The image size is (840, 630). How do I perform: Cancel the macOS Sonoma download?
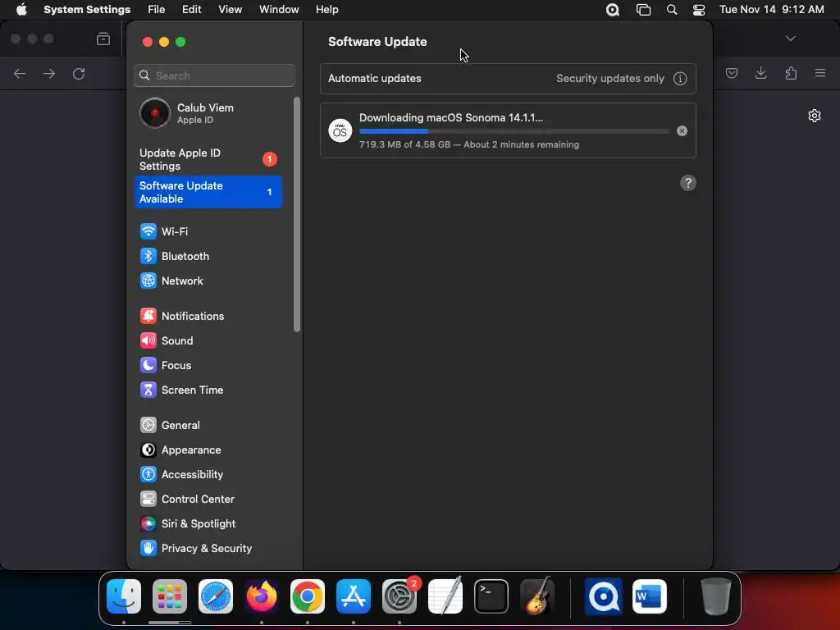tap(682, 131)
